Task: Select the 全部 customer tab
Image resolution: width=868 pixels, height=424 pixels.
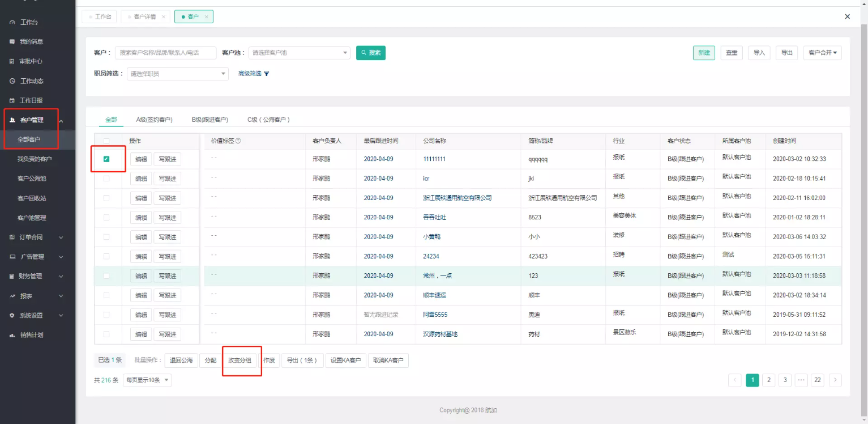Action: point(111,120)
